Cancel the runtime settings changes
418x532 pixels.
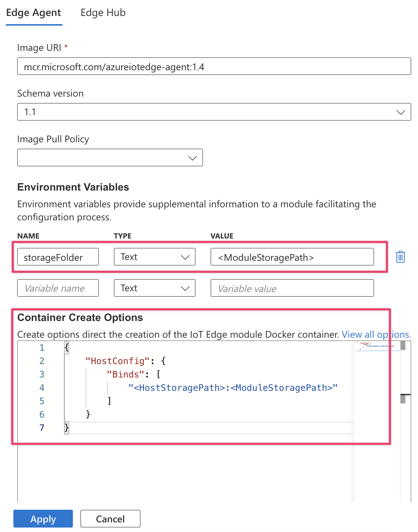pyautogui.click(x=110, y=519)
